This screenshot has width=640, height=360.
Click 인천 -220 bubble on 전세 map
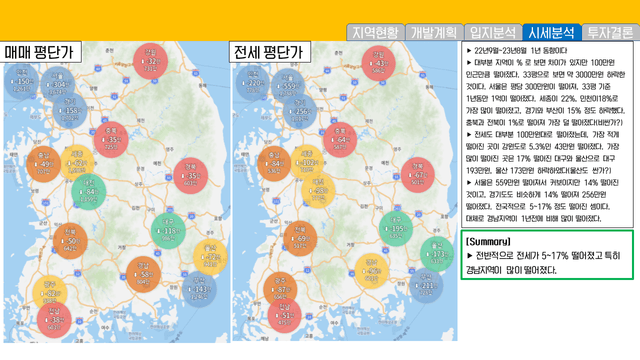[x=253, y=83]
